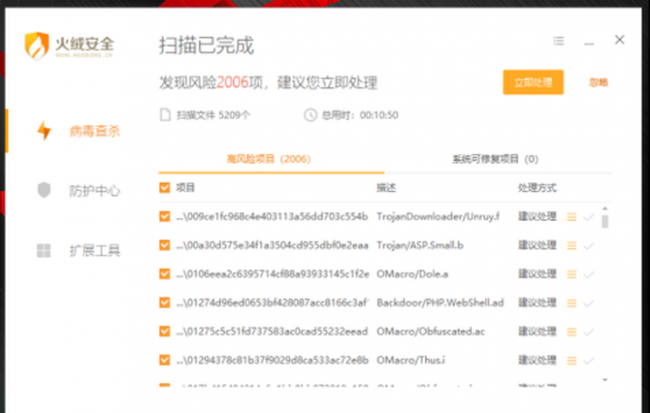Click the OMacro/Thus.i description text
650x413 pixels.
[411, 360]
